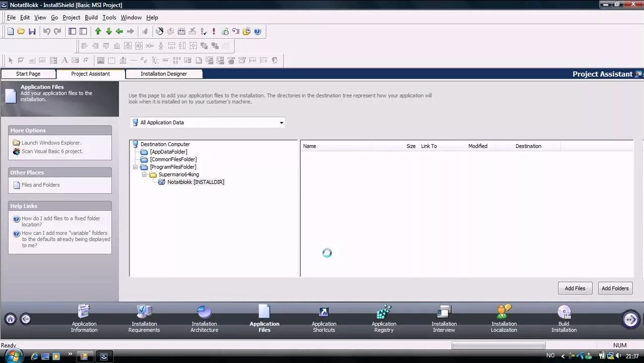Click the gray forward arrow in toolbar
The image size is (644, 363).
pyautogui.click(x=131, y=31)
